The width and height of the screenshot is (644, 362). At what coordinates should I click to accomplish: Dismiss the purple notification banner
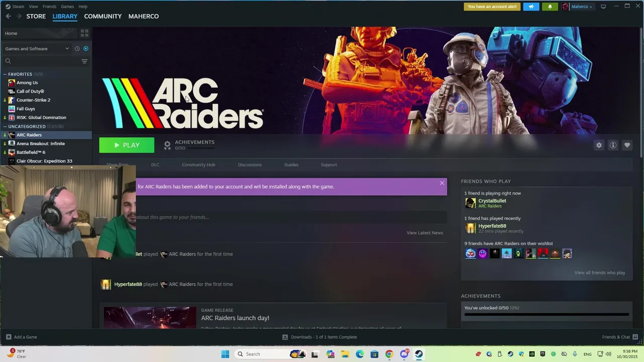[x=442, y=183]
